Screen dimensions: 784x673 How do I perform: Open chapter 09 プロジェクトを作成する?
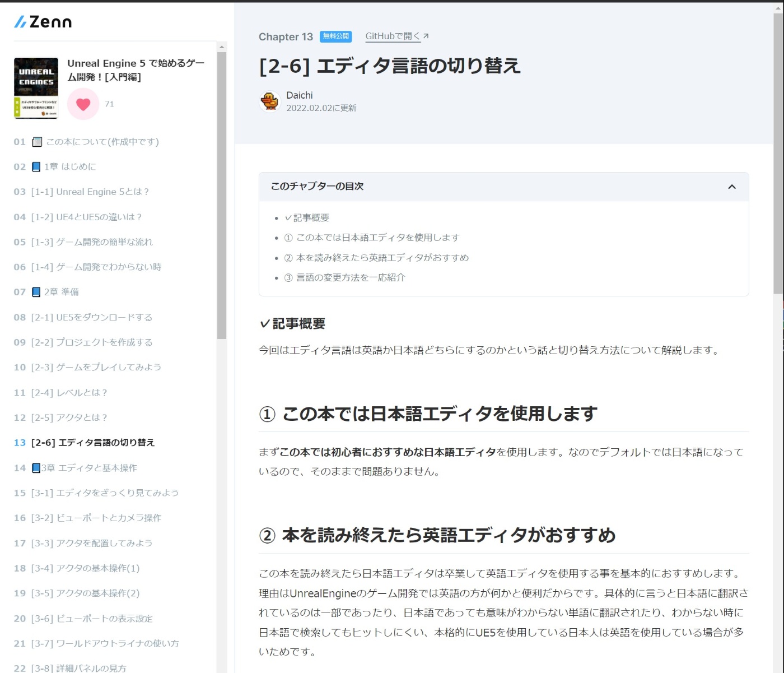(x=83, y=342)
